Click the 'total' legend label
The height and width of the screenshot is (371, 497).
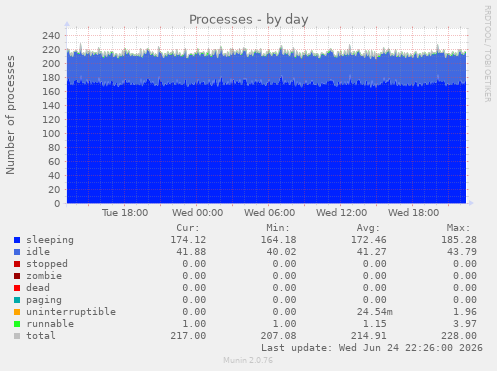click(x=41, y=336)
